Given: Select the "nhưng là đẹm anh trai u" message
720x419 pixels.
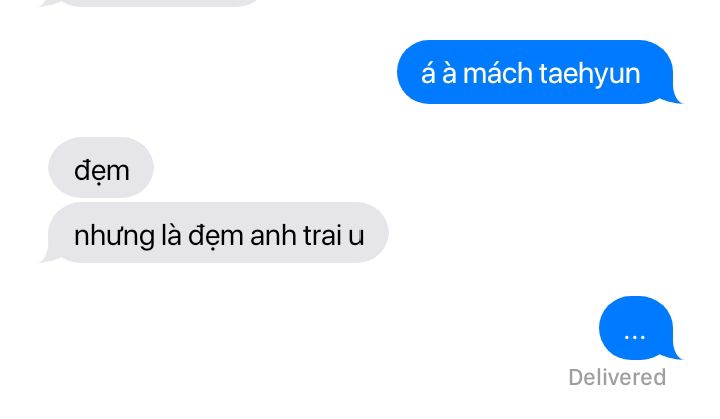Looking at the screenshot, I should pyautogui.click(x=216, y=233).
